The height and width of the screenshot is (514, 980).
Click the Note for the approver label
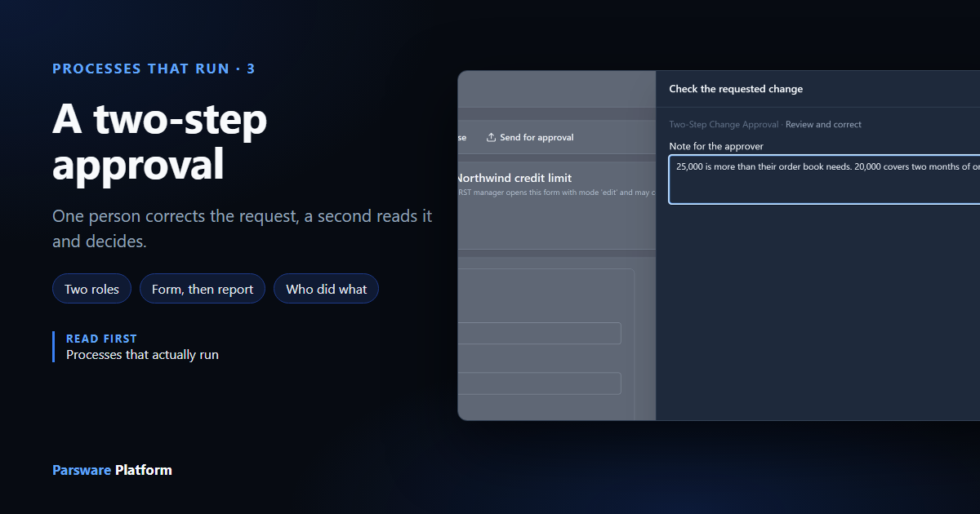pos(716,146)
